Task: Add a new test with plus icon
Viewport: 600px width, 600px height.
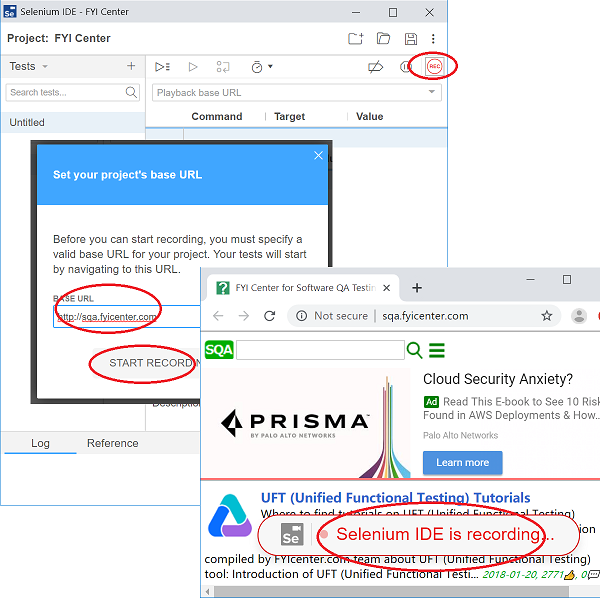Action: click(x=131, y=66)
